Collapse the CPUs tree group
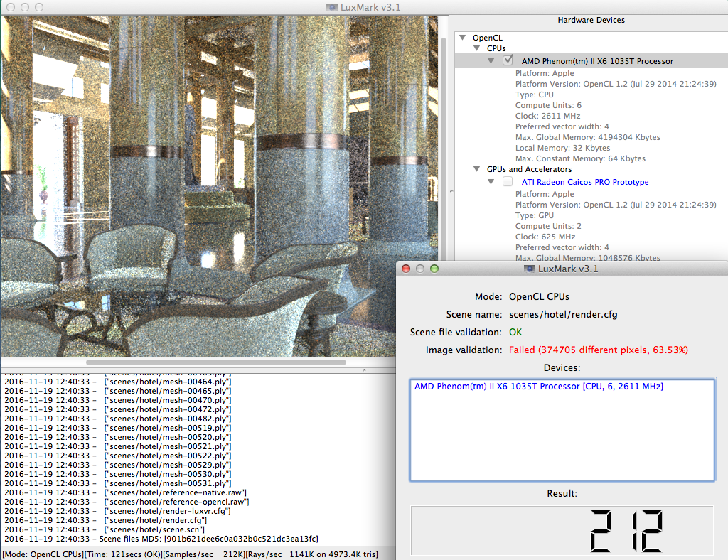Viewport: 728px width, 560px height. [477, 48]
